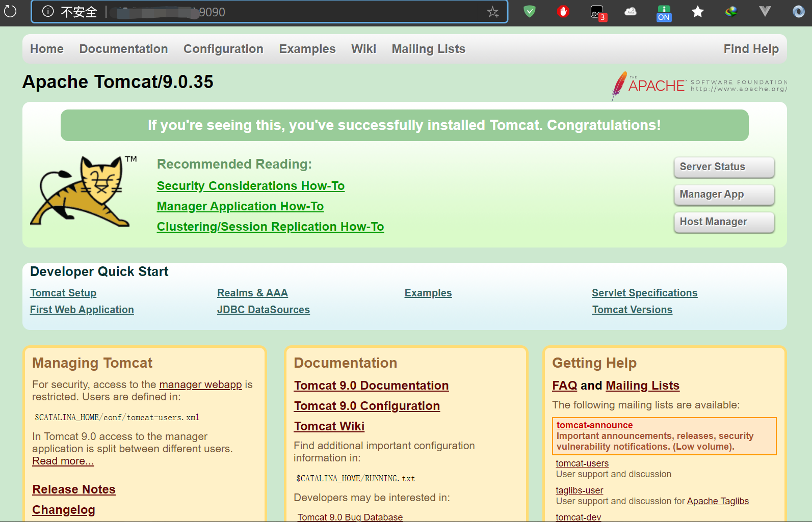Open the red stop-hand blocker extension
The height and width of the screenshot is (522, 812).
[x=563, y=11]
